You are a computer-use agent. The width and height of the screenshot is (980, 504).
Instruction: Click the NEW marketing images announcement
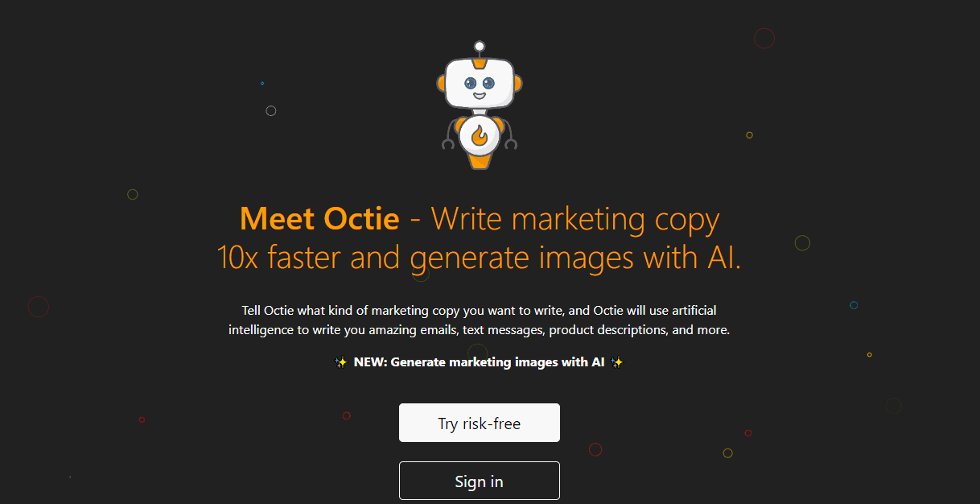pos(479,361)
